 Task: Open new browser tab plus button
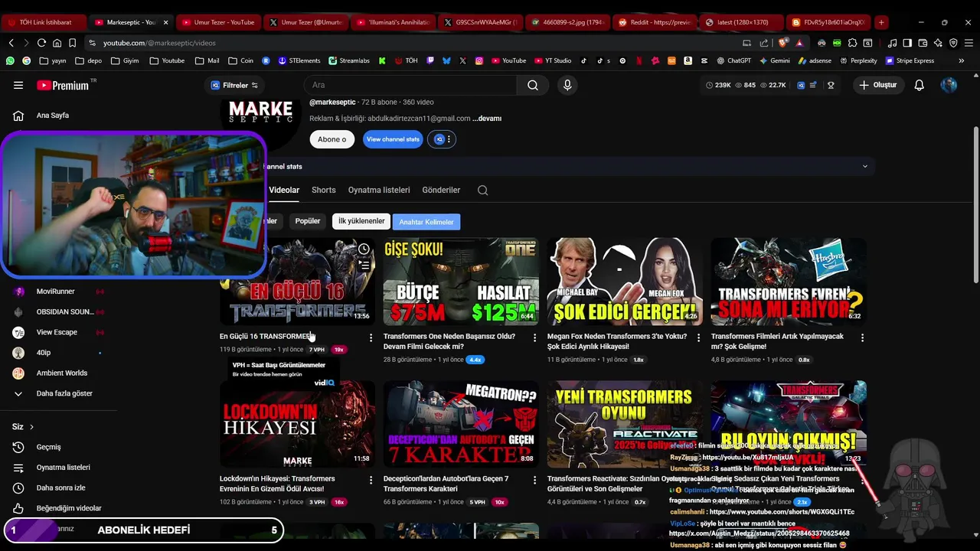tap(881, 22)
